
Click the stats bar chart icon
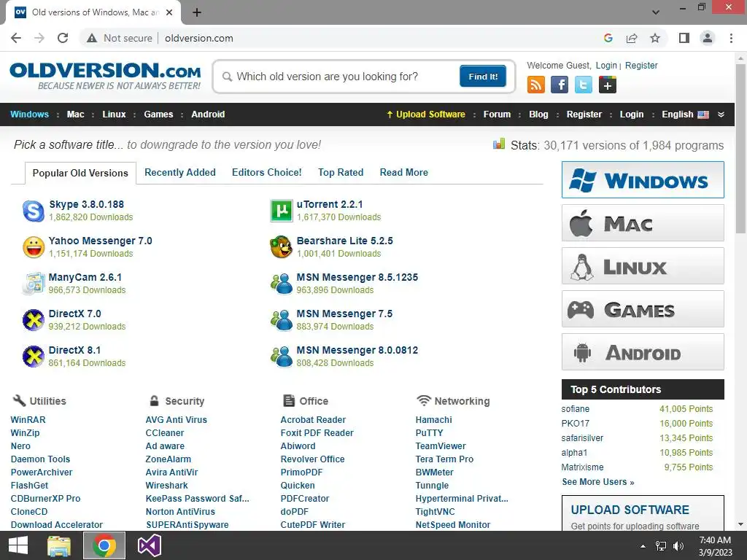click(499, 144)
